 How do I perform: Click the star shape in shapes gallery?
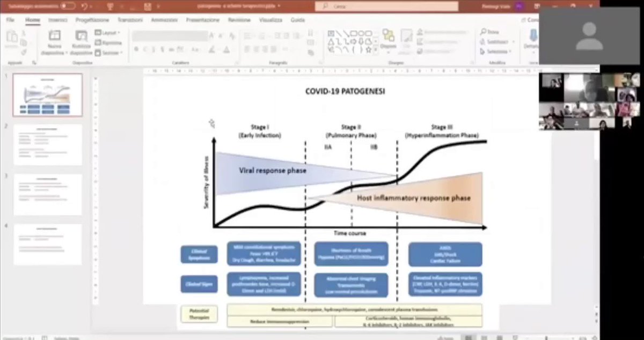click(368, 50)
